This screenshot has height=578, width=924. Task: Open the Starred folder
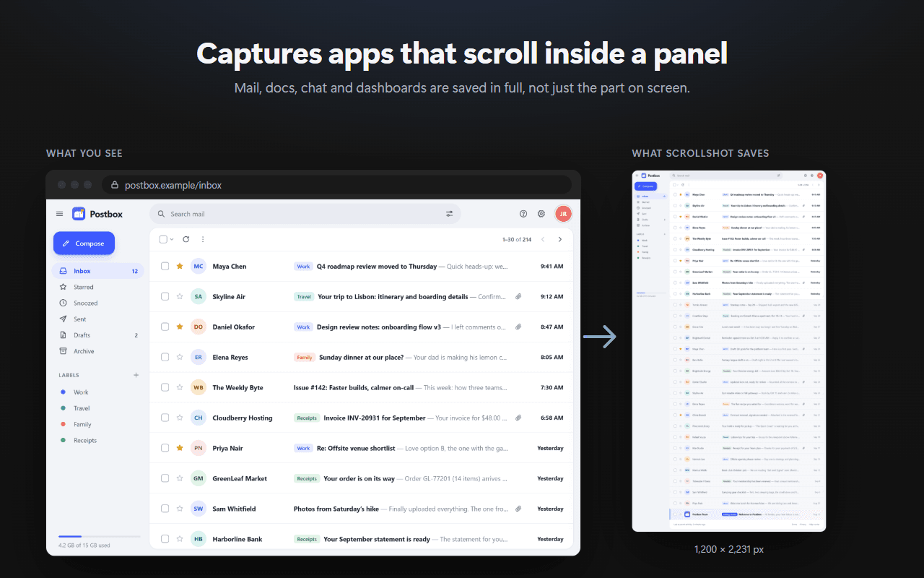click(x=98, y=287)
